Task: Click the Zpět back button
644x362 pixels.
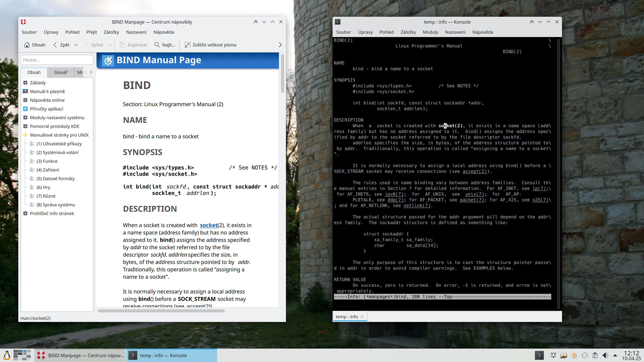Action: 62,45
